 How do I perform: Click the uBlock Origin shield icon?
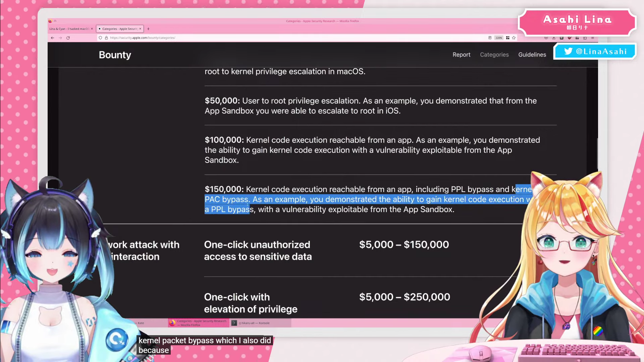click(570, 38)
